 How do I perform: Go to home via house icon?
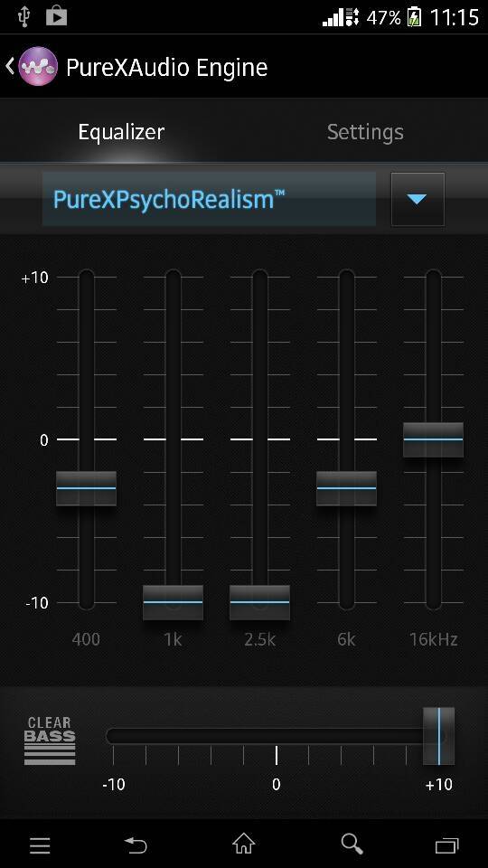(243, 844)
